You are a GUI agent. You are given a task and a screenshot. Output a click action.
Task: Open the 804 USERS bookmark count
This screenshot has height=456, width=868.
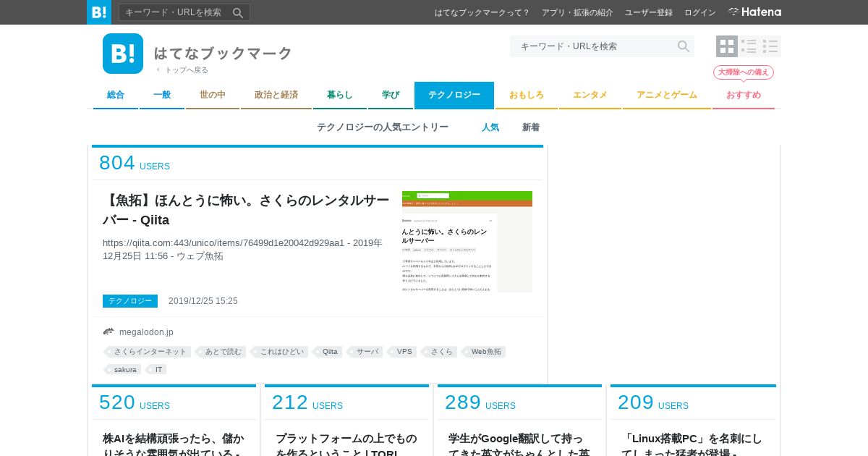tap(135, 163)
